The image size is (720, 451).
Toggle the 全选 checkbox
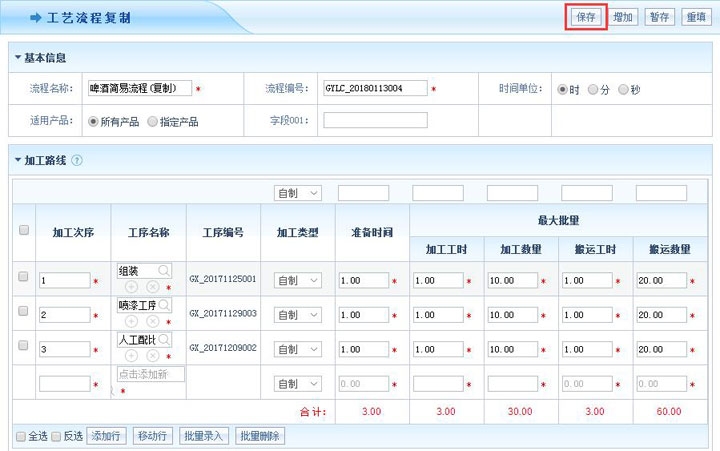[x=21, y=436]
